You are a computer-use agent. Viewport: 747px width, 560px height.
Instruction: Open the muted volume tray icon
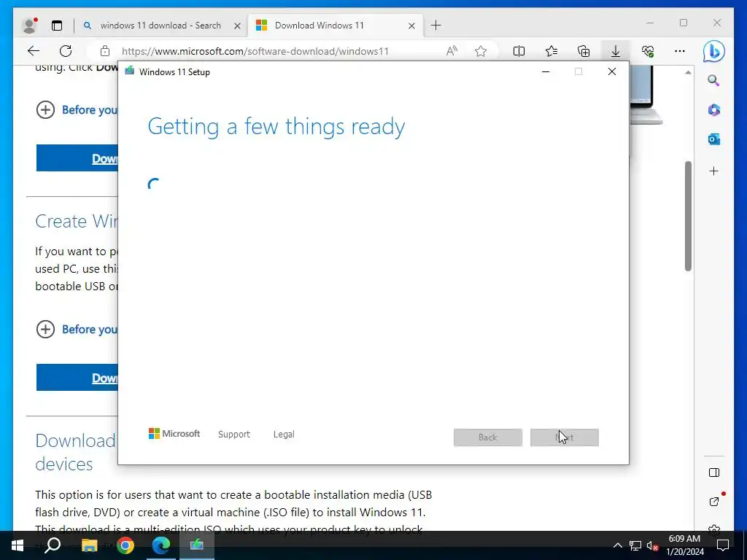click(x=652, y=545)
